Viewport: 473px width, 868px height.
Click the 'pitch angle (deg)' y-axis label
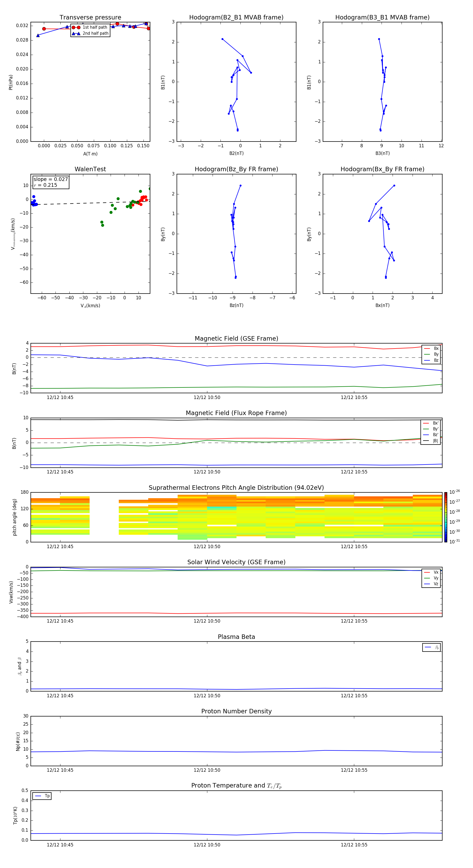tap(14, 517)
